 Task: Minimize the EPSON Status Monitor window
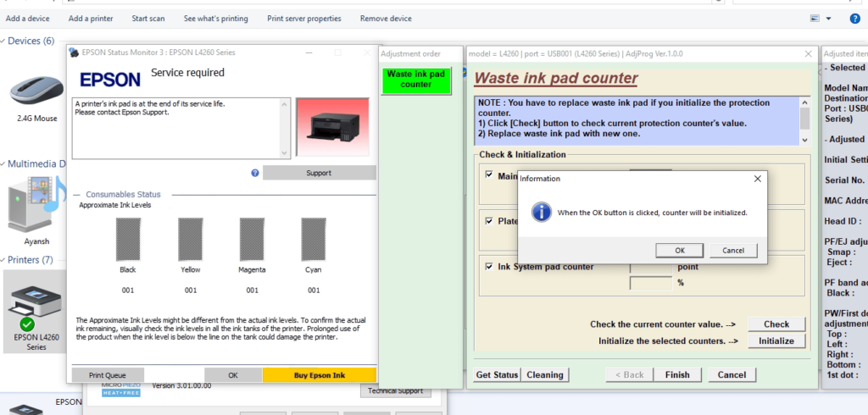click(309, 53)
